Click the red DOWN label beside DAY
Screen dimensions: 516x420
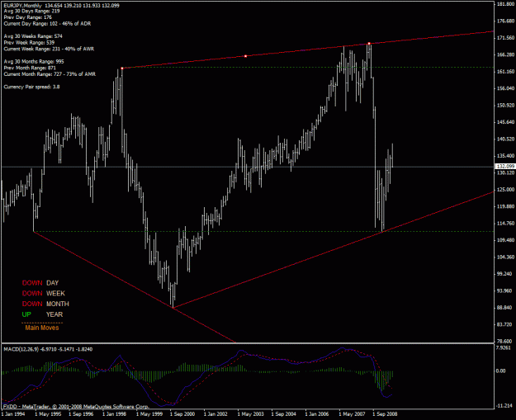(x=32, y=283)
